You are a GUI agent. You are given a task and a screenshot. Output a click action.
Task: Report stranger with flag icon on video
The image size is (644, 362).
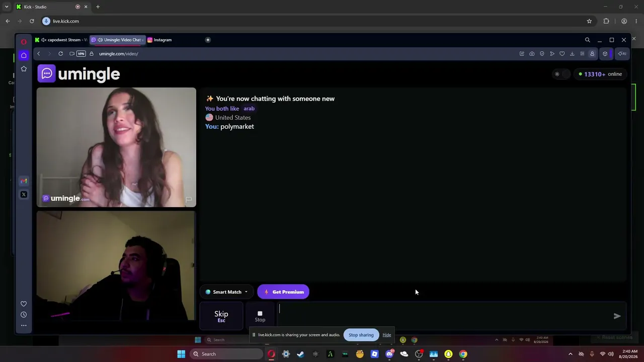point(189,200)
